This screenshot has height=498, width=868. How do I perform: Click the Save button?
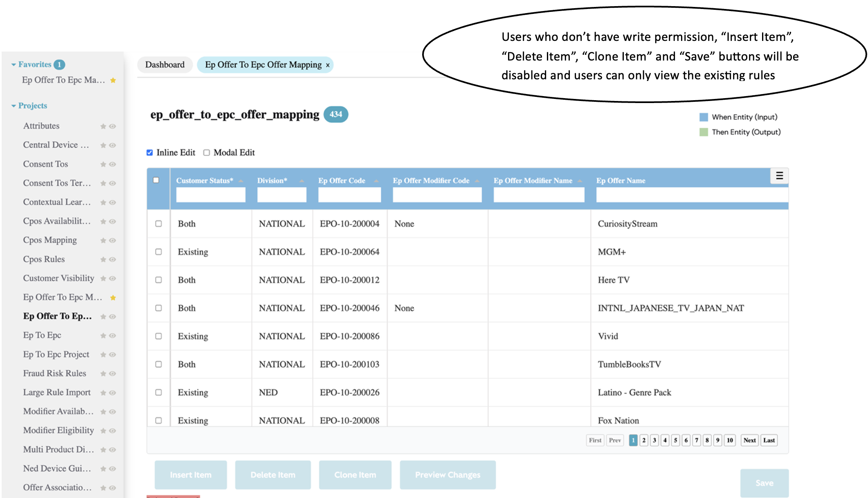[x=765, y=483]
